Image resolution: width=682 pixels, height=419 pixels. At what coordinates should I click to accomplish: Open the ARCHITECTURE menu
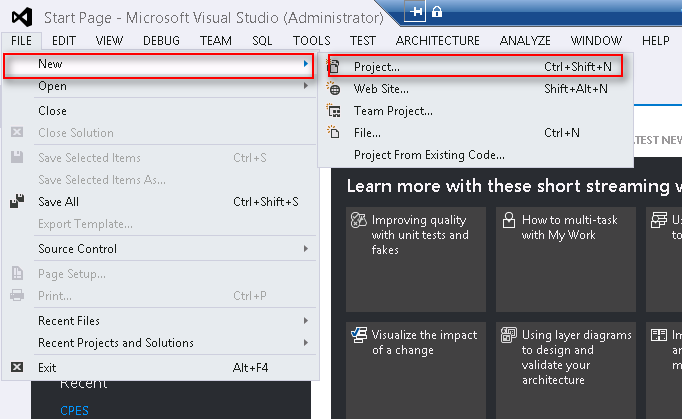point(437,41)
